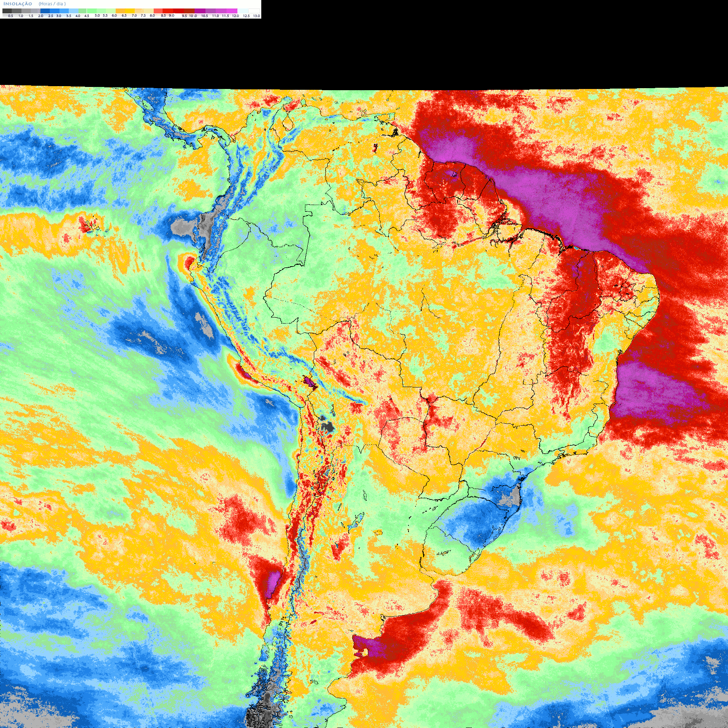Click the "0.5" legend value
This screenshot has width=728, height=728.
(11, 16)
